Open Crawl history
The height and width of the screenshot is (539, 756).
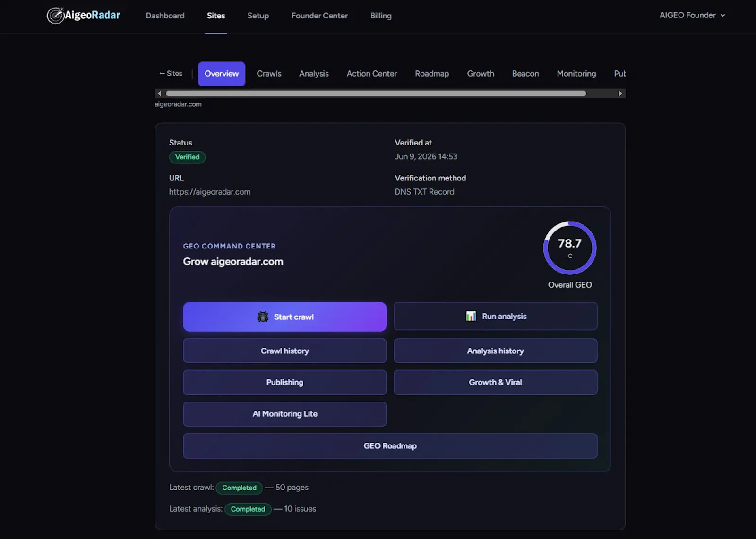pyautogui.click(x=284, y=351)
